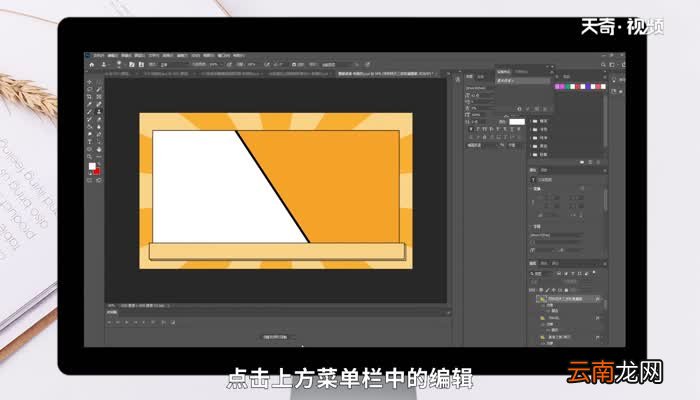Select the Rectangular Marquee tool

[99, 82]
